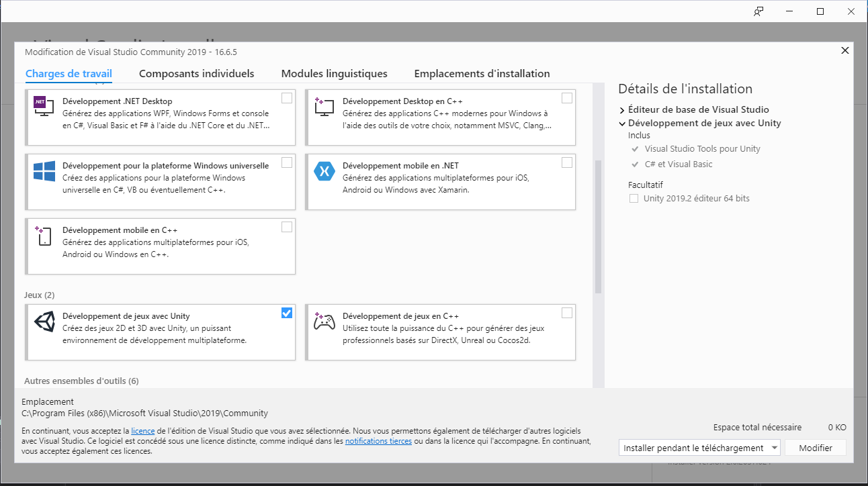Image resolution: width=868 pixels, height=486 pixels.
Task: Expand Éditeur de base de Visual Studio details
Action: pyautogui.click(x=621, y=109)
